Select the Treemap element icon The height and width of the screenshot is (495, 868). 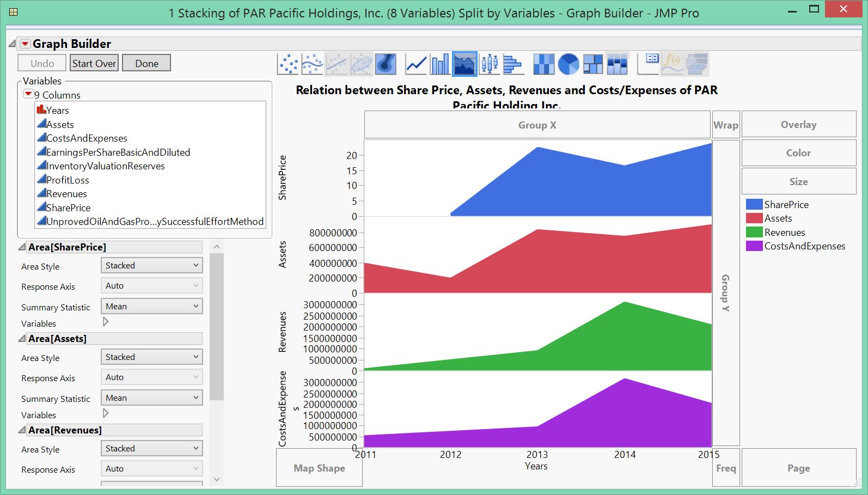point(592,64)
